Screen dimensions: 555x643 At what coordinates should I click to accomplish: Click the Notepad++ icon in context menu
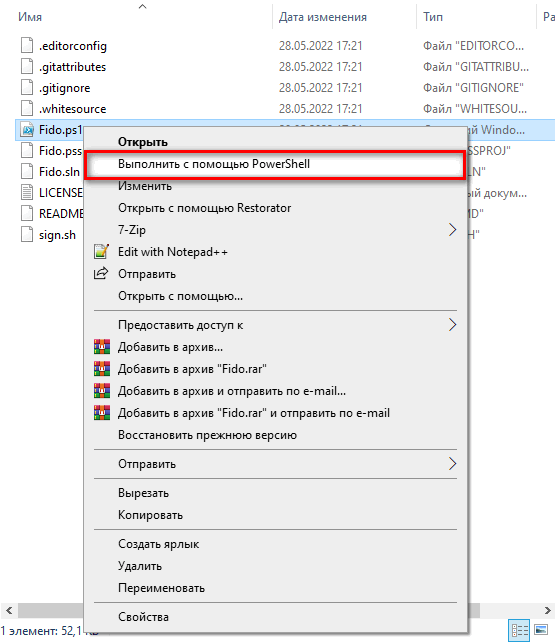coord(101,251)
